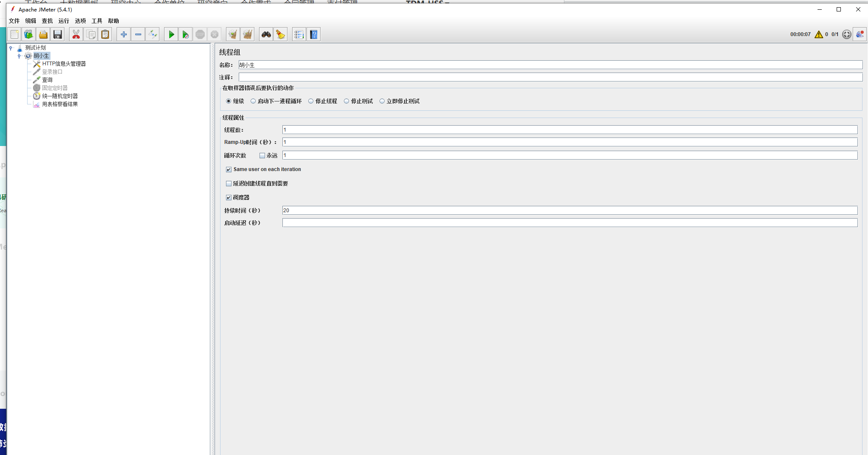Expand all nodes with the plus icon
The image size is (868, 455).
click(123, 34)
